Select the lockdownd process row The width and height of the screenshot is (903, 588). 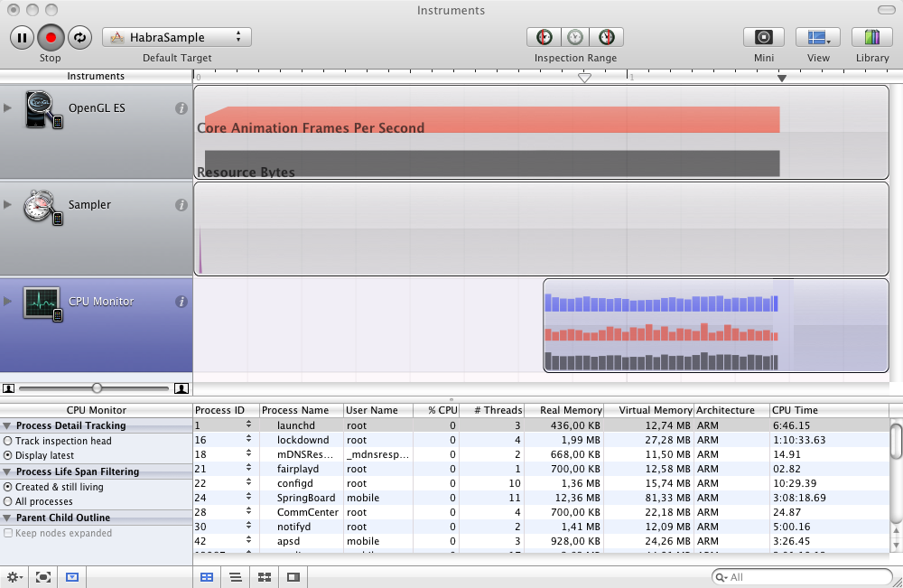click(541, 440)
